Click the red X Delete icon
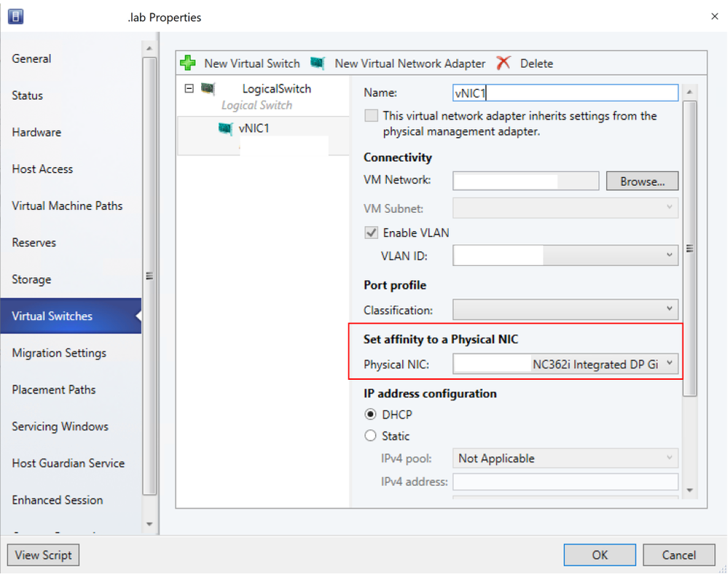 point(504,63)
